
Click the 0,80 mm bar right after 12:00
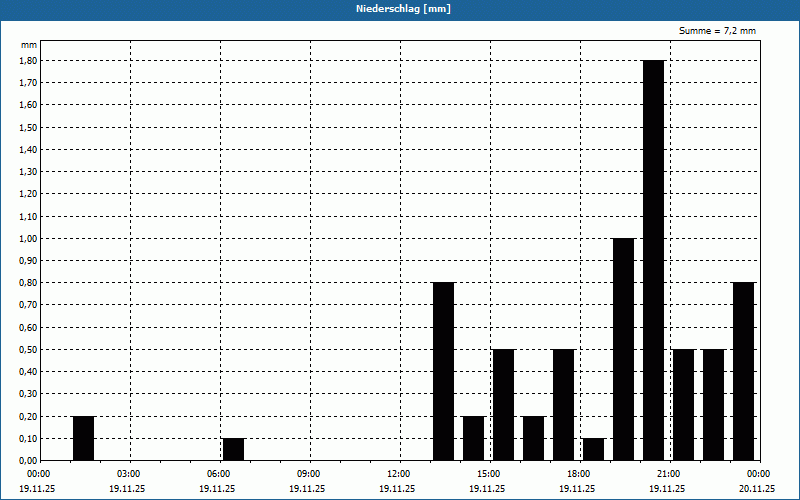pyautogui.click(x=443, y=371)
